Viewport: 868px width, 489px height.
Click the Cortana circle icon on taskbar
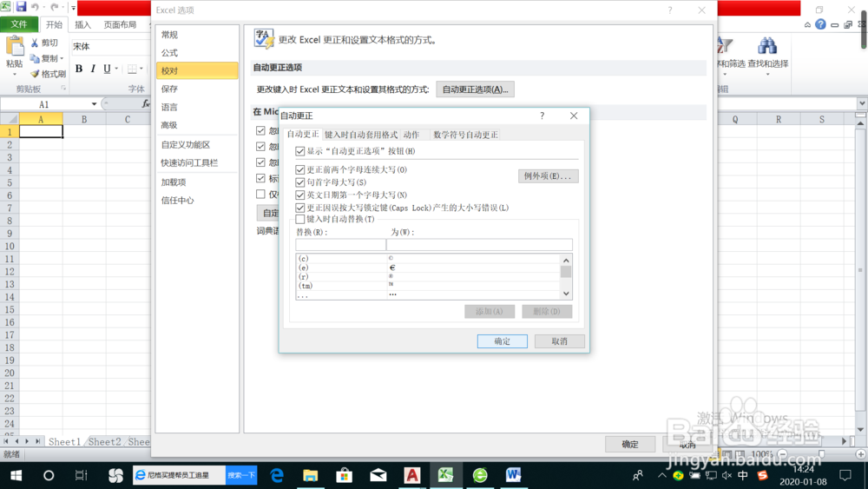pos(49,475)
